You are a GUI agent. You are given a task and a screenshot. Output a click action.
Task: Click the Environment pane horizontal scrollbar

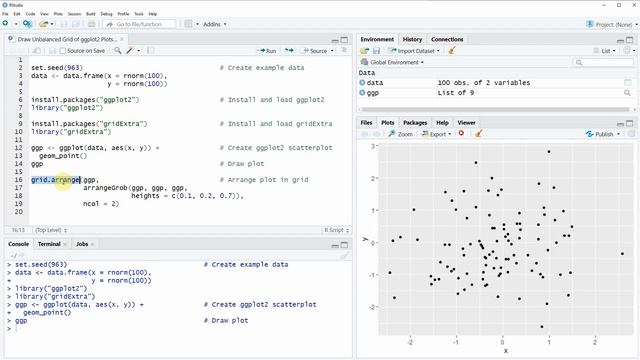496,109
